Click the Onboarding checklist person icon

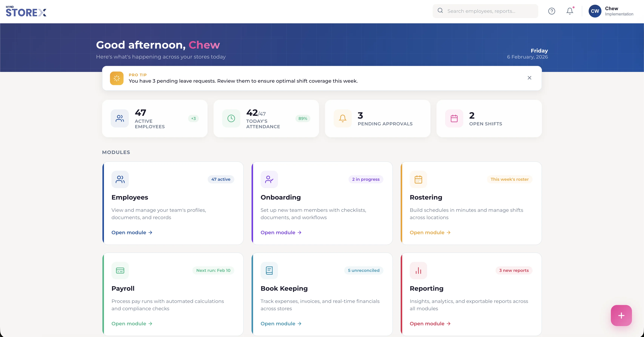pyautogui.click(x=269, y=179)
